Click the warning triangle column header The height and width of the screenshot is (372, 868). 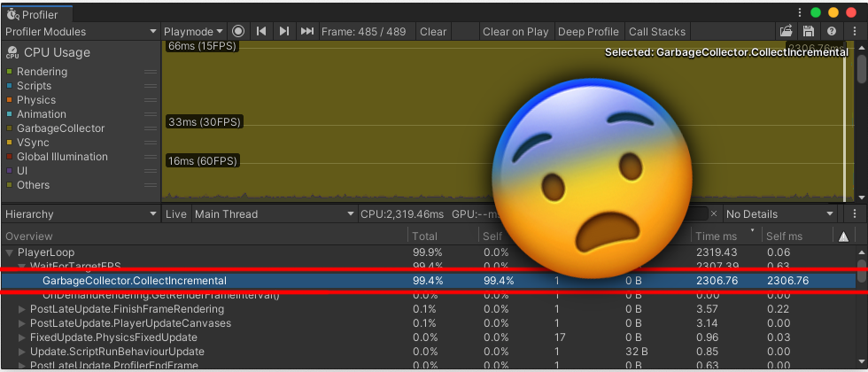pos(843,236)
